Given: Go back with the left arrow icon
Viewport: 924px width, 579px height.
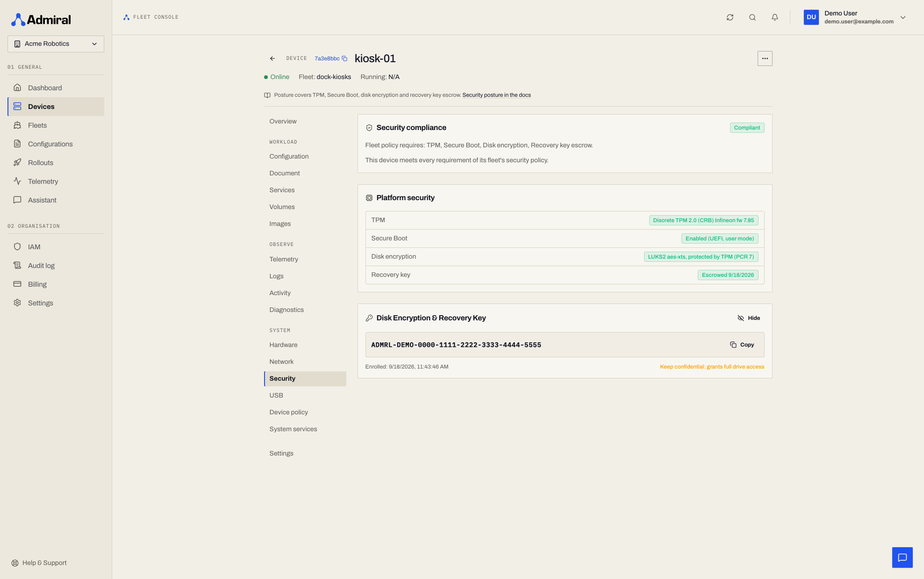Looking at the screenshot, I should 272,58.
